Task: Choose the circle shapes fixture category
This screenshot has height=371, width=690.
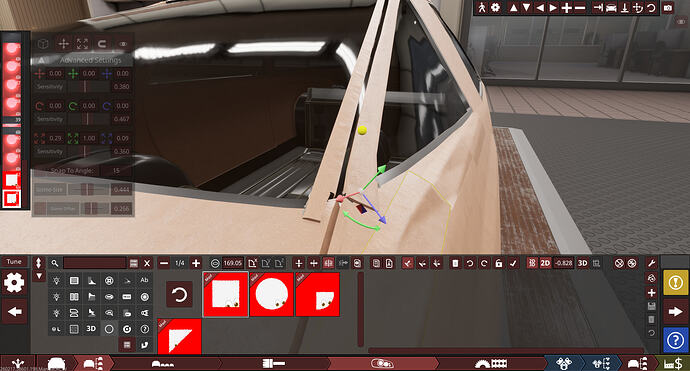Action: (109, 329)
